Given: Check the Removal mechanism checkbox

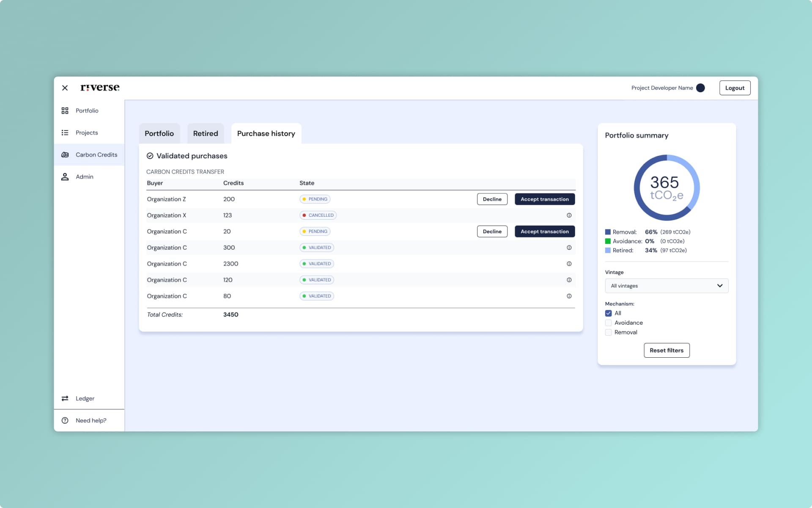Looking at the screenshot, I should (x=608, y=332).
